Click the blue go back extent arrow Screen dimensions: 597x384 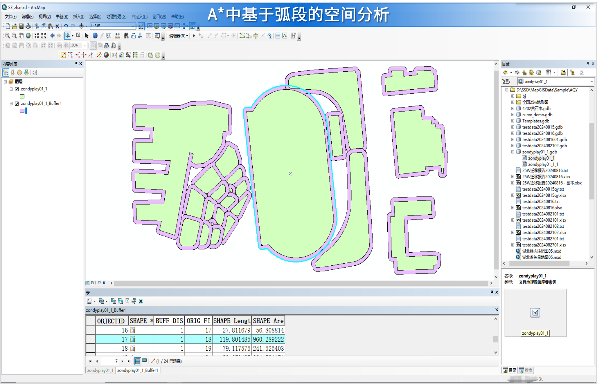[53, 36]
